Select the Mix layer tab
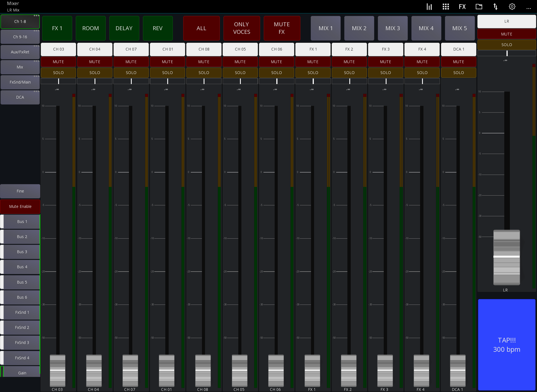Screen dimensions: 537x392 pyautogui.click(x=20, y=67)
